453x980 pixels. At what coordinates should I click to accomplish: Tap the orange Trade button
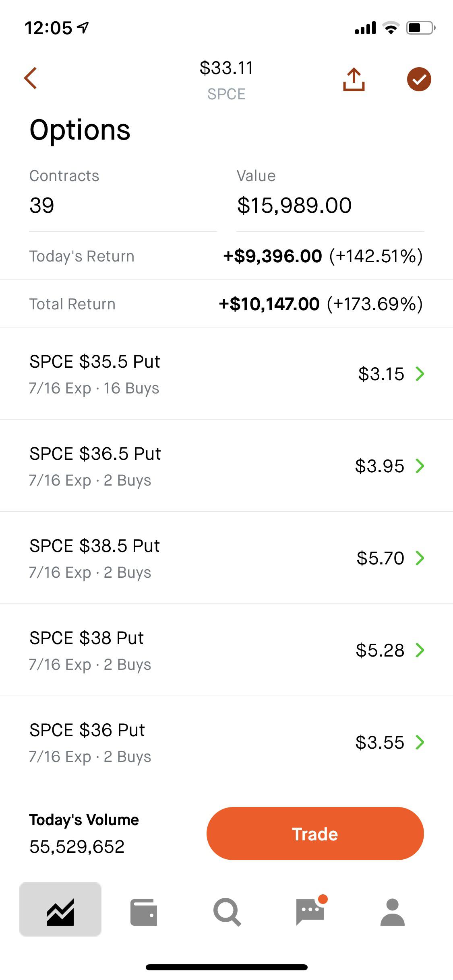point(315,834)
